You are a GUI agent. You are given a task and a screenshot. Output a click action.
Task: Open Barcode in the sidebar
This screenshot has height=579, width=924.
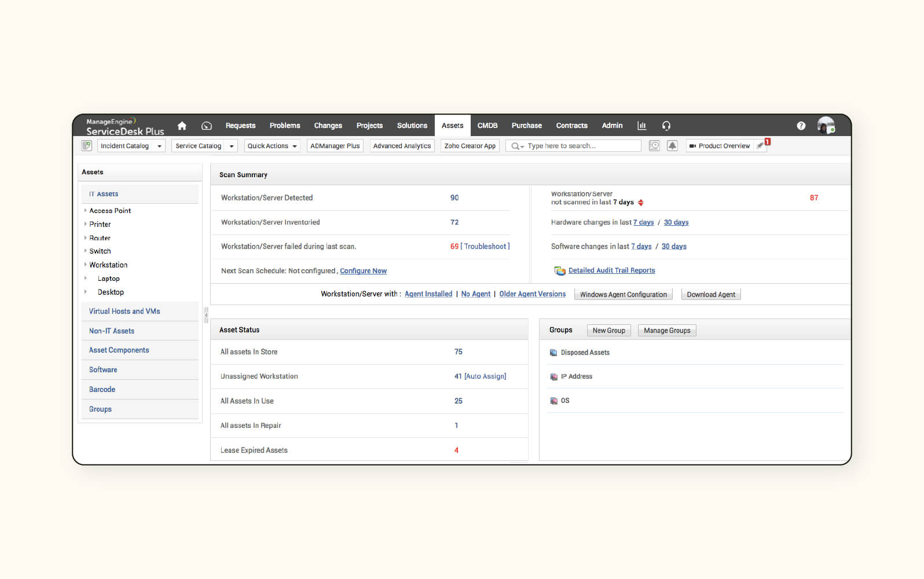[140, 390]
